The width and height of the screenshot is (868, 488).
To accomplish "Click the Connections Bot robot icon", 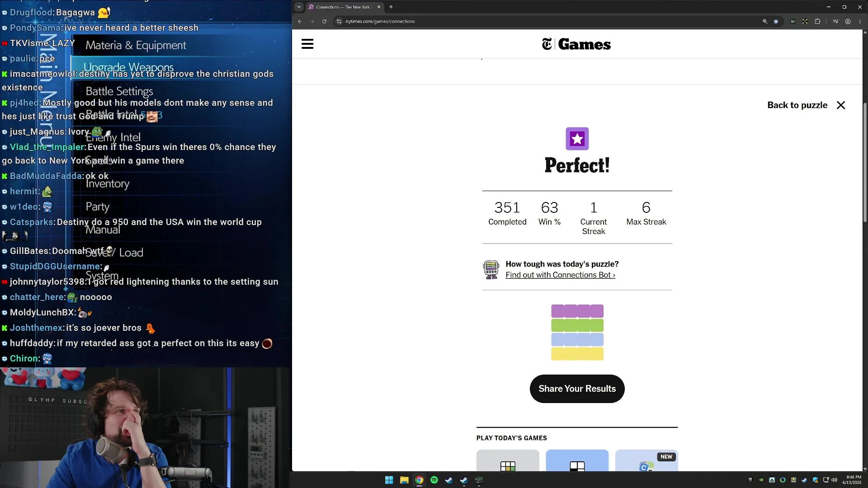I will coord(491,270).
